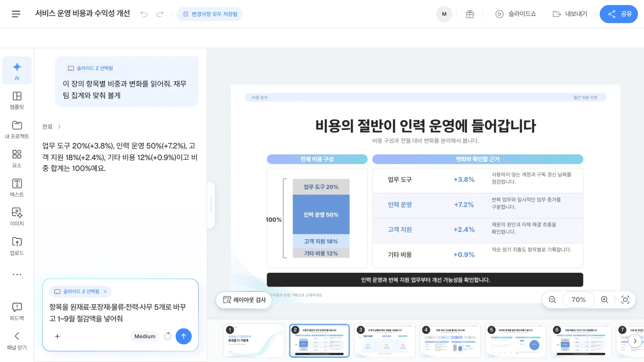Select the 인력 운영 50% chart segment
The height and width of the screenshot is (362, 644).
(321, 215)
